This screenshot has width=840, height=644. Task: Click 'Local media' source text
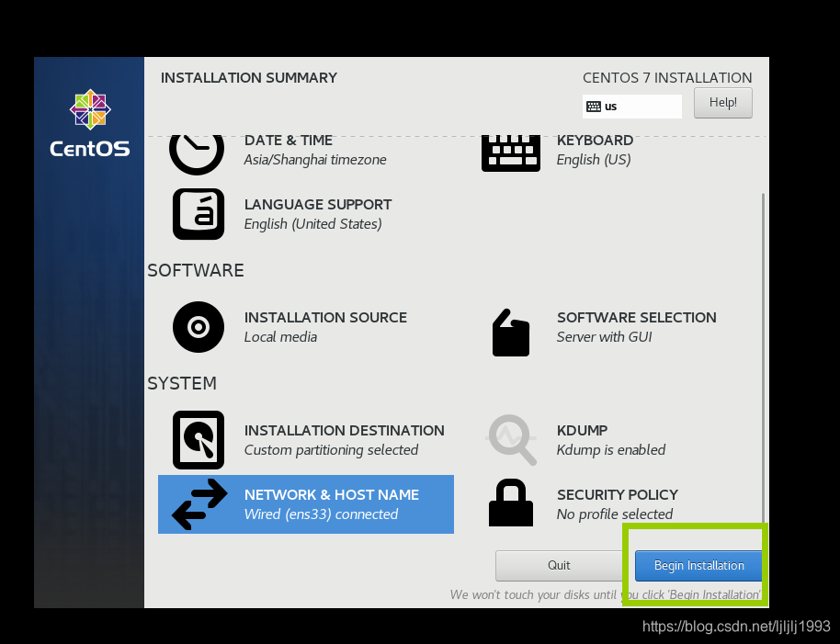tap(280, 337)
